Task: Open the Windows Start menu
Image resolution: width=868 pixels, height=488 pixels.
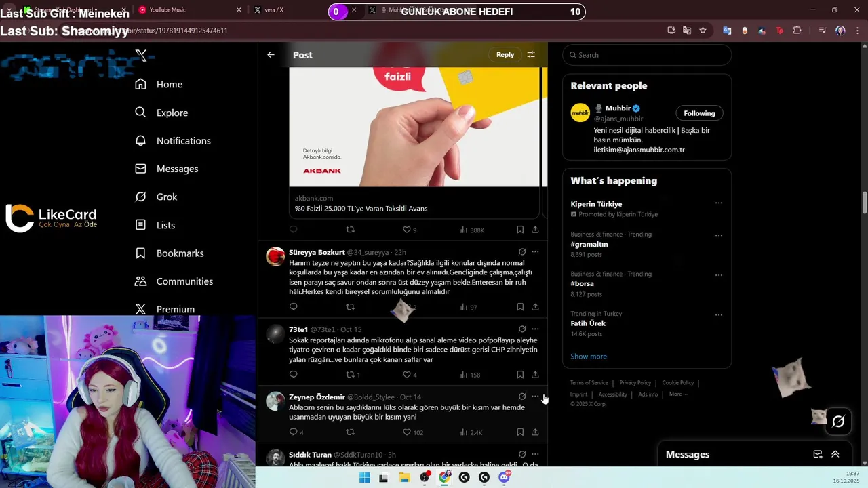Action: (x=364, y=477)
